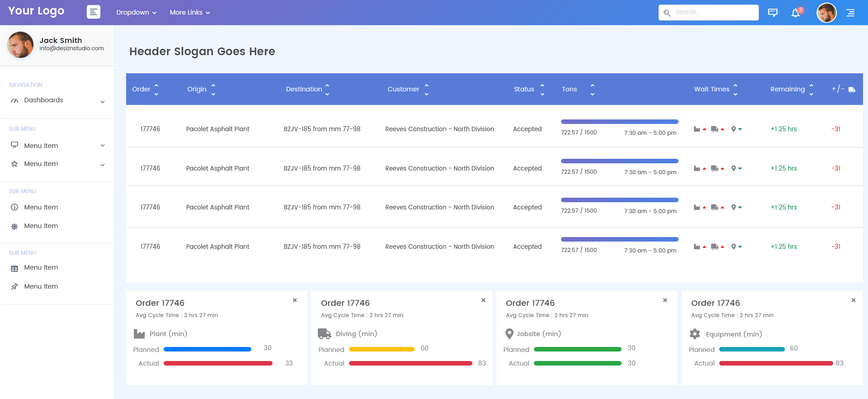
Task: Expand the More Links dropdown
Action: pos(190,13)
